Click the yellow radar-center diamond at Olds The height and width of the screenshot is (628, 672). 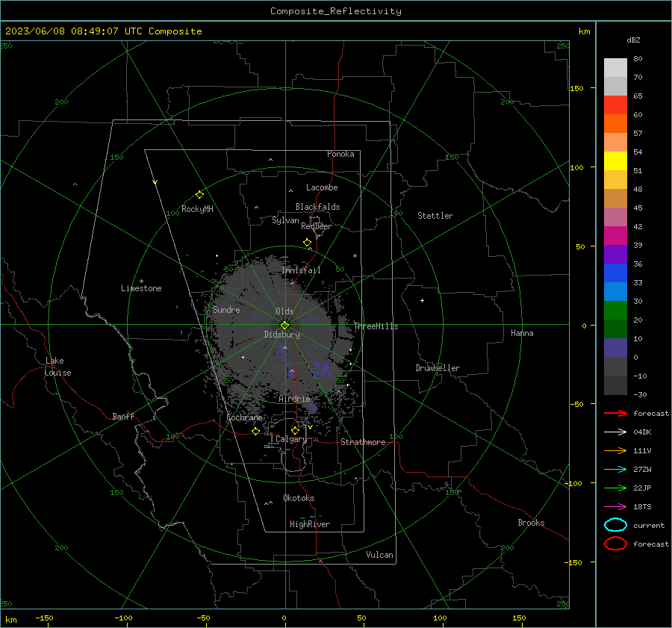coord(284,325)
